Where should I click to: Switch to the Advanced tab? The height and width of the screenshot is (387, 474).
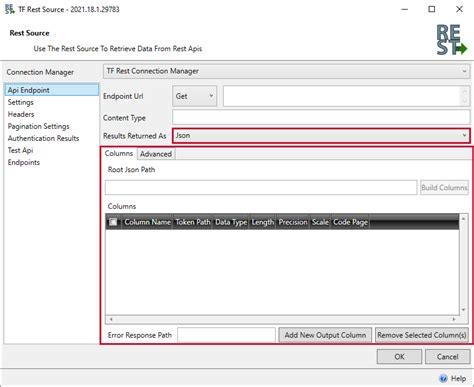[x=156, y=154]
